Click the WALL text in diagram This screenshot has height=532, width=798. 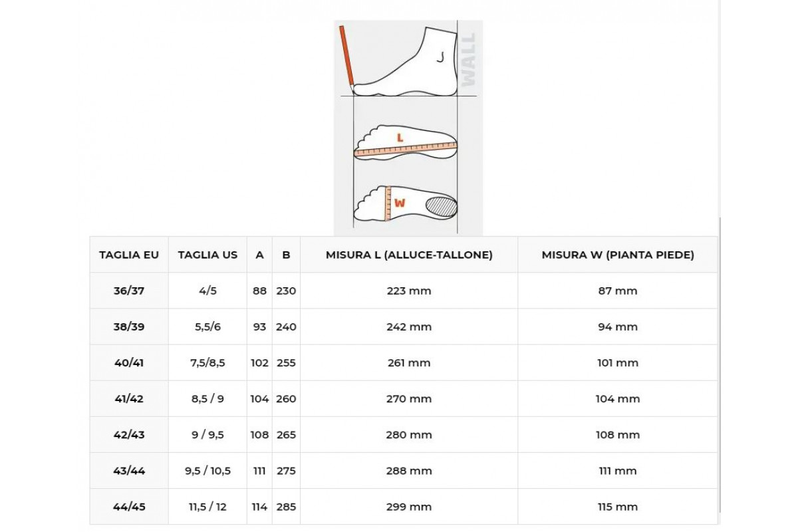[469, 60]
